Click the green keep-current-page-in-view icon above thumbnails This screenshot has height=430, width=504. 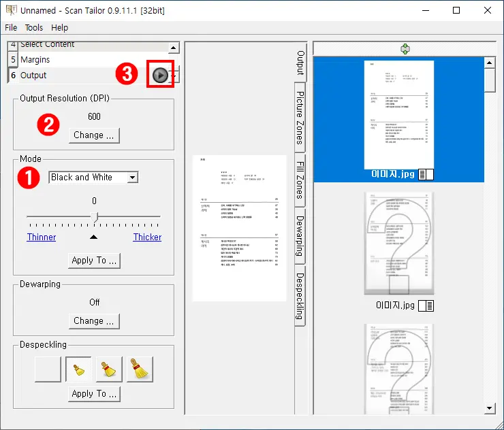[x=405, y=49]
